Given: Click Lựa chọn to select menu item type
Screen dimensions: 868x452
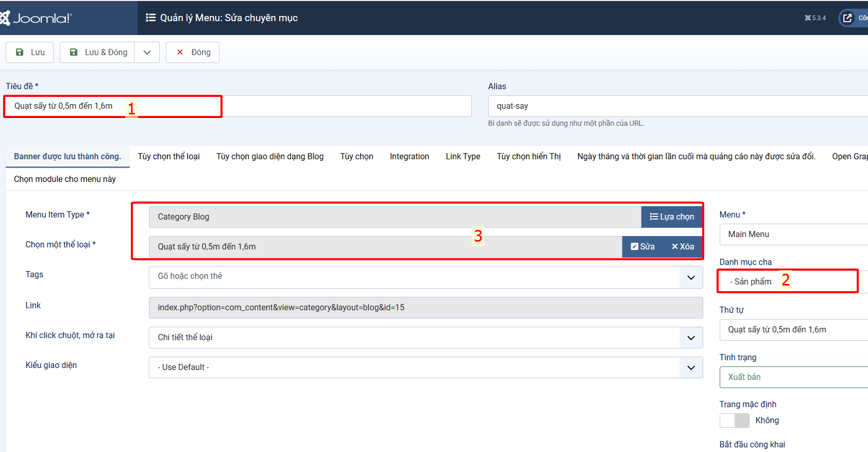Looking at the screenshot, I should [x=672, y=217].
